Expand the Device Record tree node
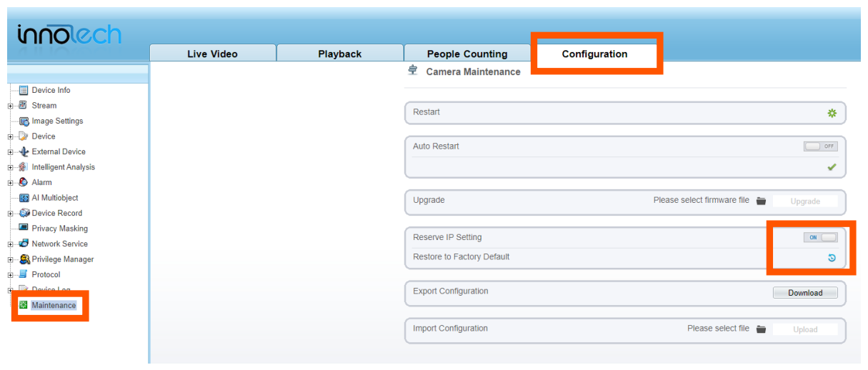 tap(11, 214)
